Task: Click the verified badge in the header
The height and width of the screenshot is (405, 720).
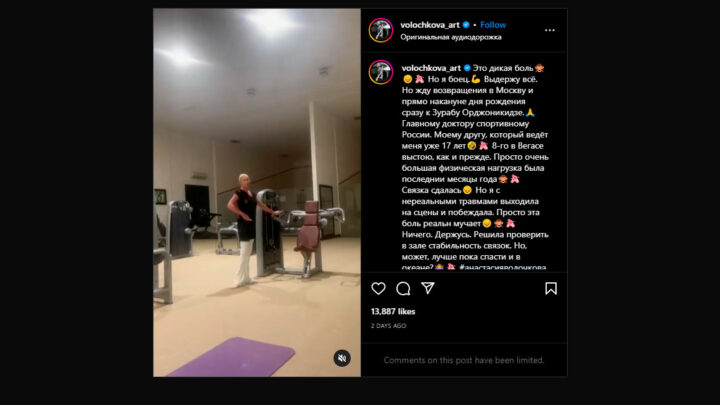Action: pyautogui.click(x=466, y=25)
